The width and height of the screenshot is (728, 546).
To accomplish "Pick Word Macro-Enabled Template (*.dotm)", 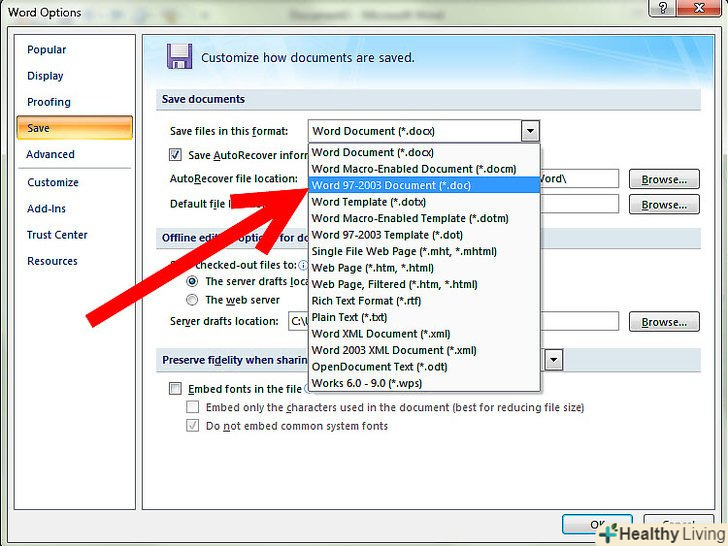I will click(424, 218).
